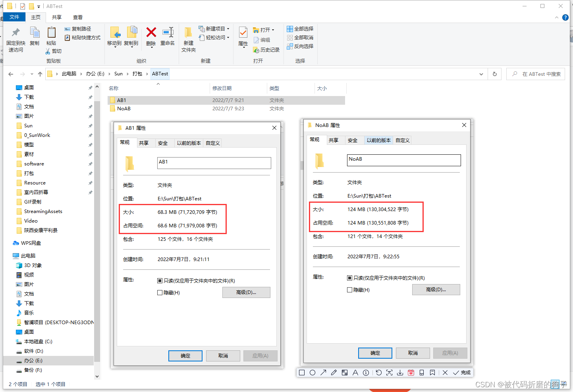This screenshot has width=573, height=392.
Task: Save the screenshot with download icon
Action: (400, 373)
